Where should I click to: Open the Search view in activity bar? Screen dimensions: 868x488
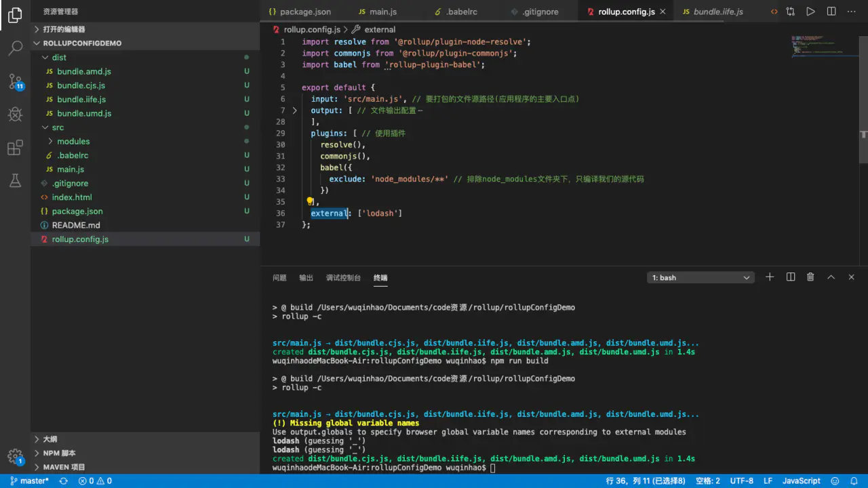click(x=15, y=48)
